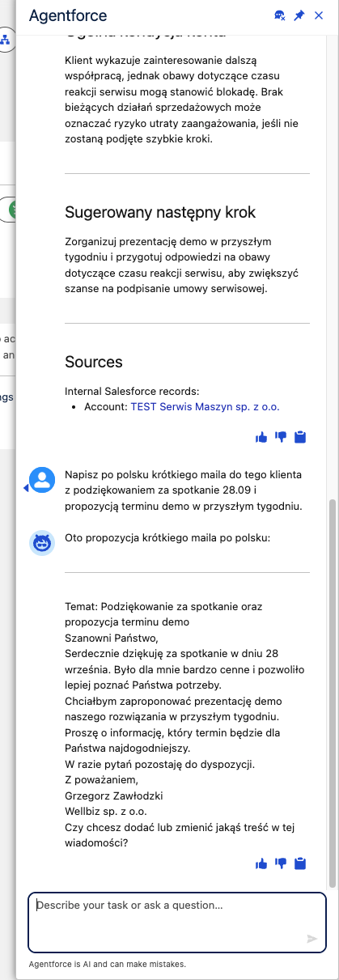Click the 'Agentforce' panel title

pos(68,15)
